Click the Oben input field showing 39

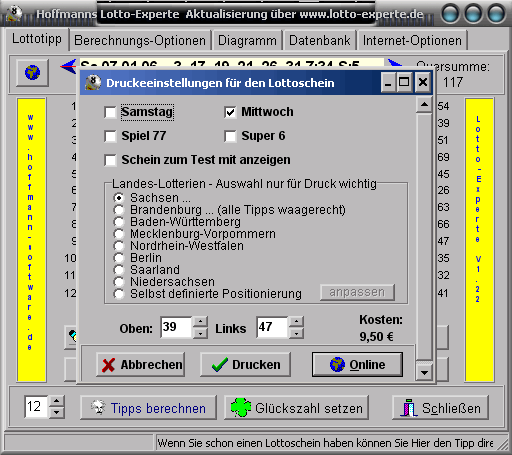(176, 327)
